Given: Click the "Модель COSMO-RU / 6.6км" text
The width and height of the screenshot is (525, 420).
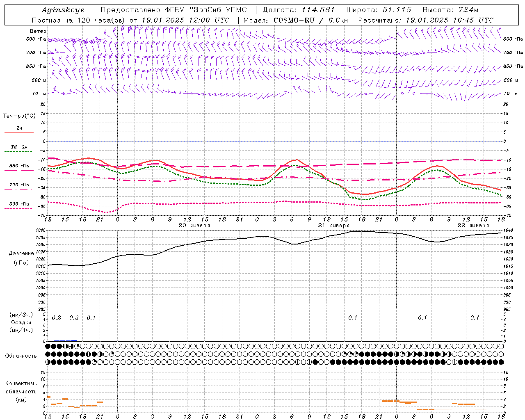Looking at the screenshot, I should pos(296,20).
